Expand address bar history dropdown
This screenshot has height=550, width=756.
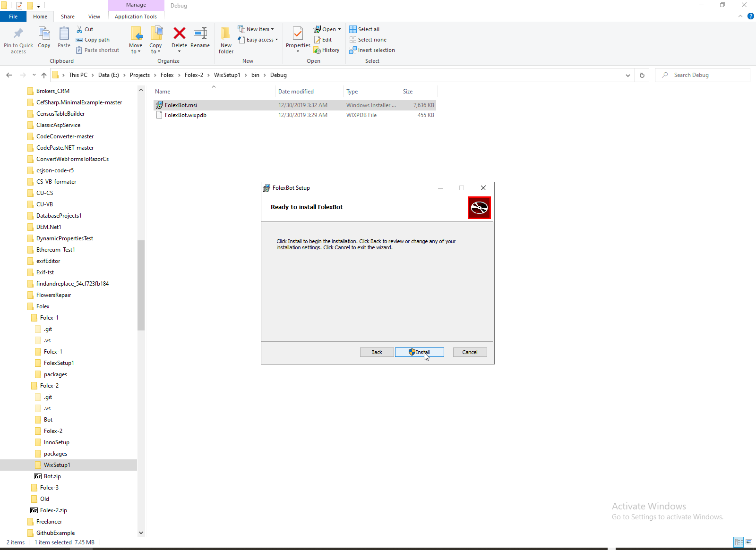click(627, 75)
